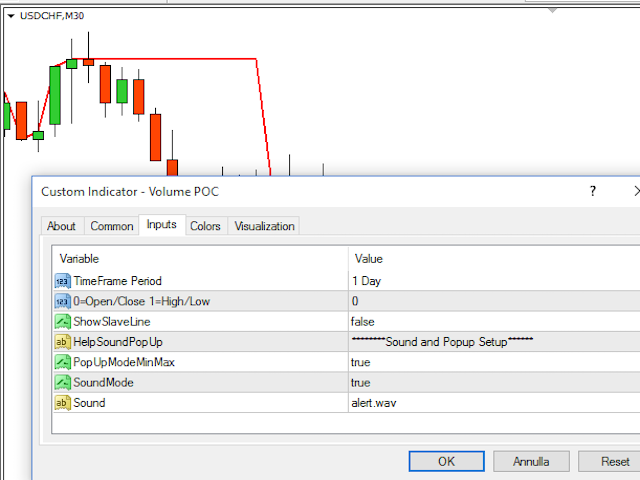Image resolution: width=640 pixels, height=480 pixels.
Task: Click the PopUpModeMinMax boolean icon
Action: (62, 362)
